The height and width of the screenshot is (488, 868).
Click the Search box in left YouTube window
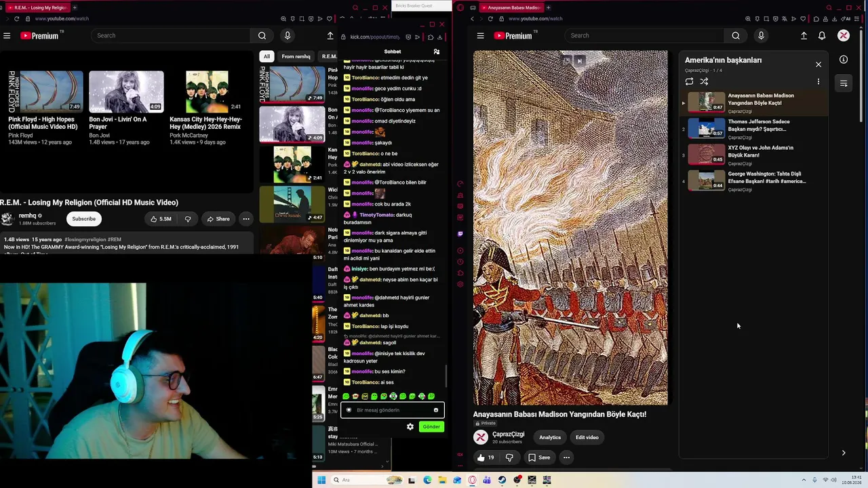coord(172,35)
